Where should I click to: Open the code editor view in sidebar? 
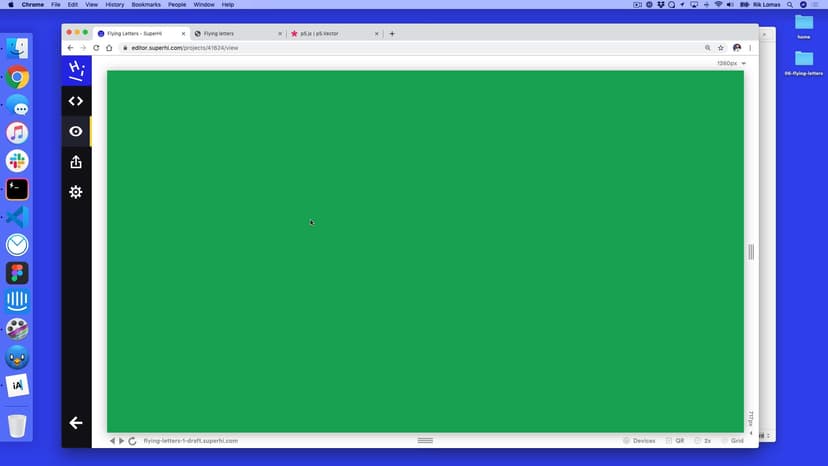coord(76,101)
